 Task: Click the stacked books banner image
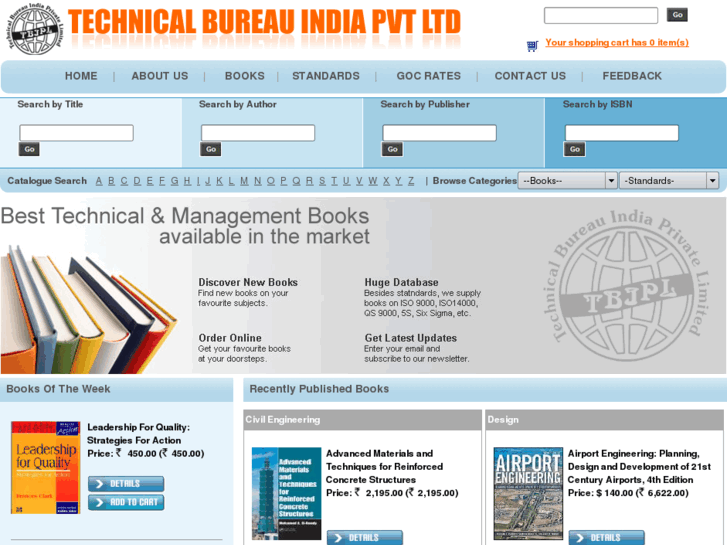(x=88, y=310)
